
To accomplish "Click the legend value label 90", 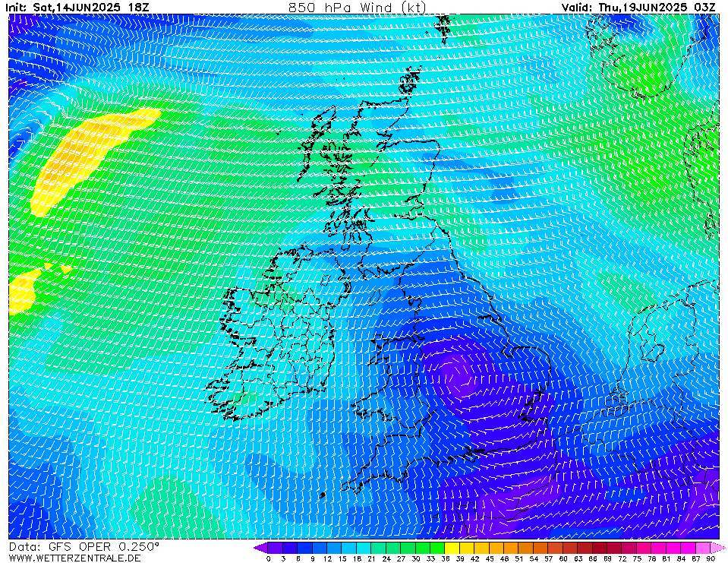I will [711, 558].
